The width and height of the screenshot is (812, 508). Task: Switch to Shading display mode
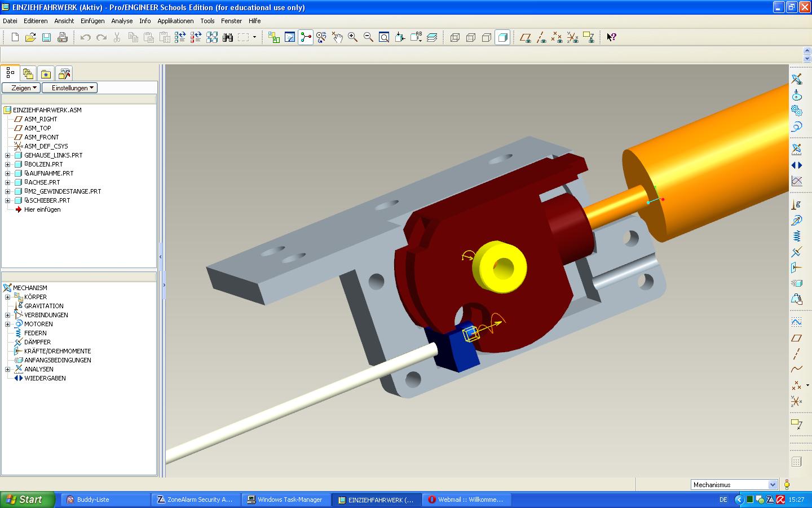(x=502, y=37)
